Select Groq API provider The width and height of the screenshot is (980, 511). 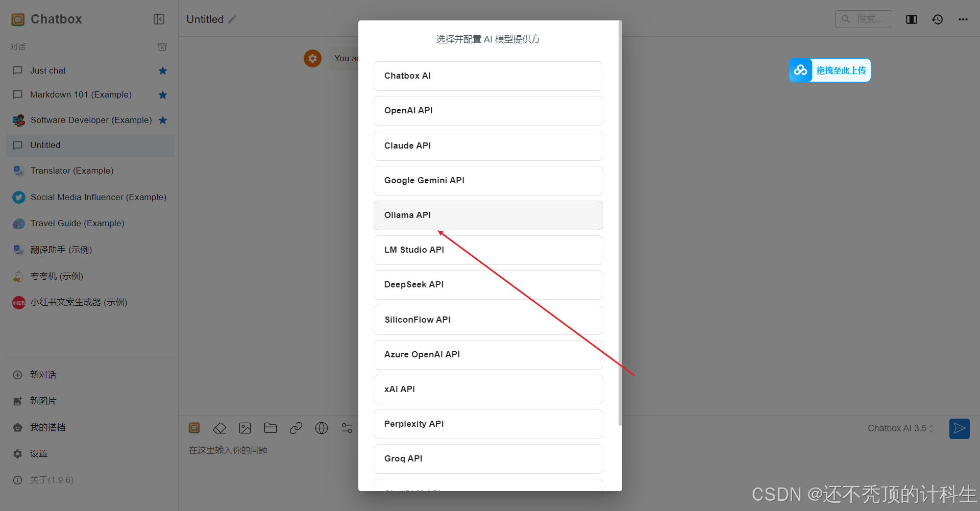488,459
